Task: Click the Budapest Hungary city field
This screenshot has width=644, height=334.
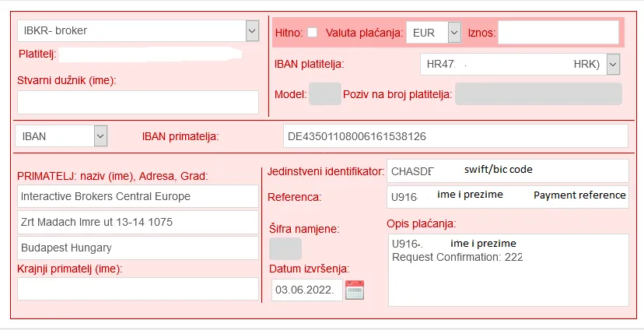Action: [x=138, y=248]
